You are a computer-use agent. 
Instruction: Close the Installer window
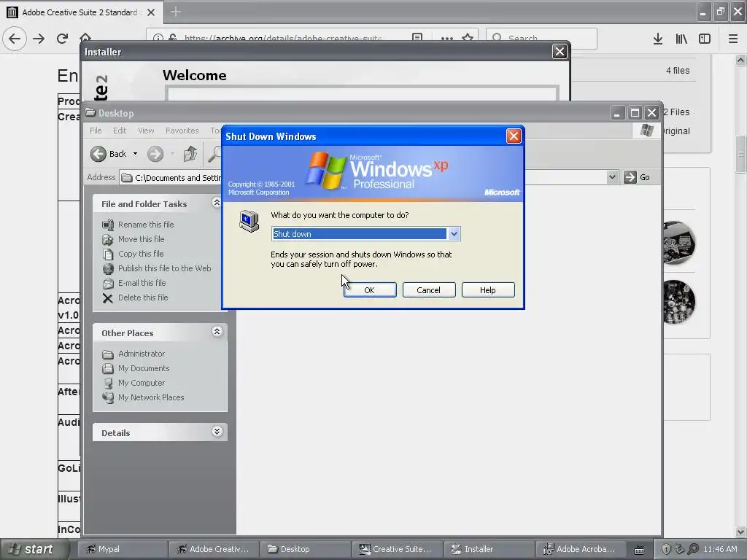coord(560,52)
